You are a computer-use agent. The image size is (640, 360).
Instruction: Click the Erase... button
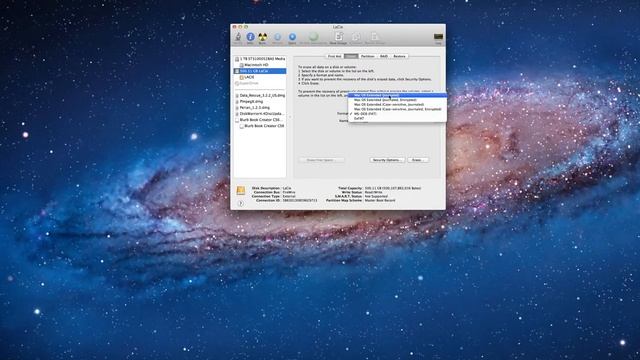[418, 160]
